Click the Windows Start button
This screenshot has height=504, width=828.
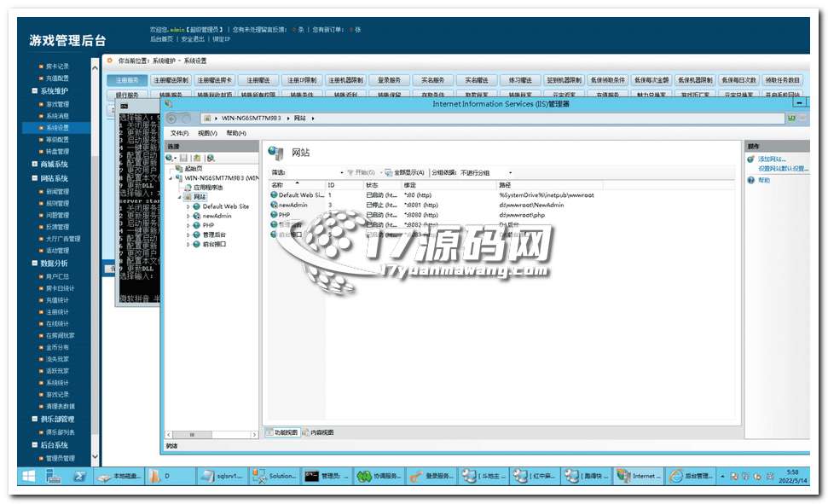[x=29, y=477]
